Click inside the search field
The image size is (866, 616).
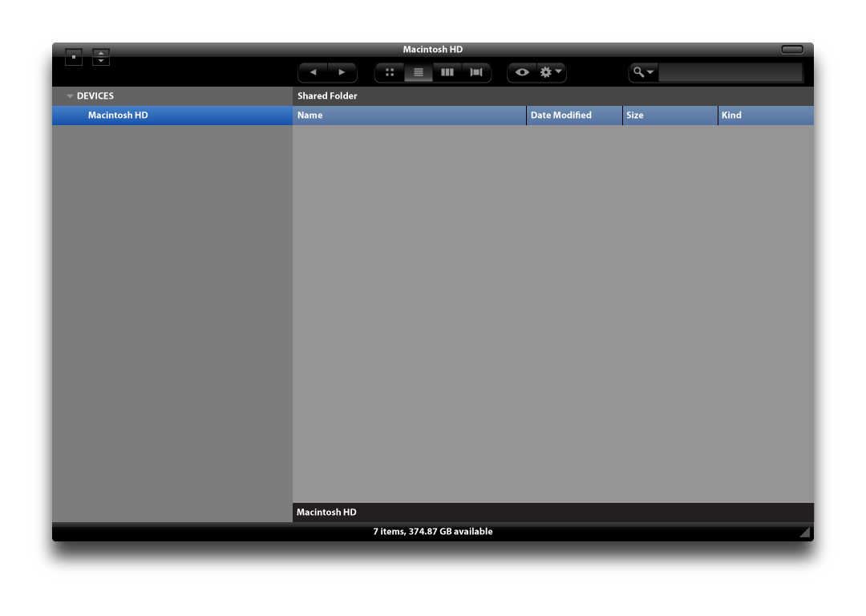pos(730,72)
